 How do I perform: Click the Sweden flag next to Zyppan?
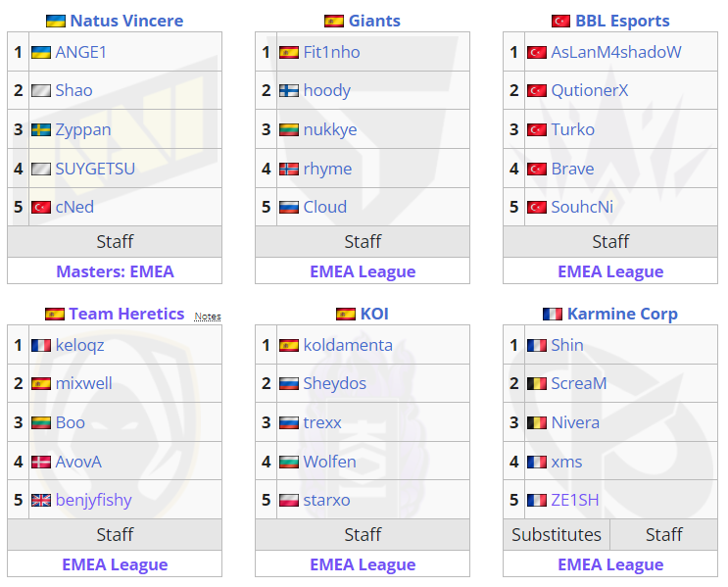point(41,129)
